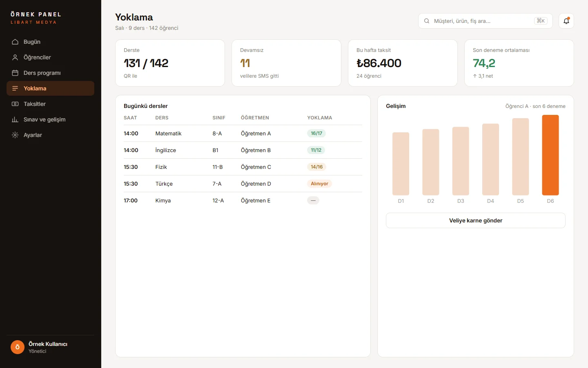Click the 11/12 attendance badge for İngilizce

pyautogui.click(x=316, y=150)
